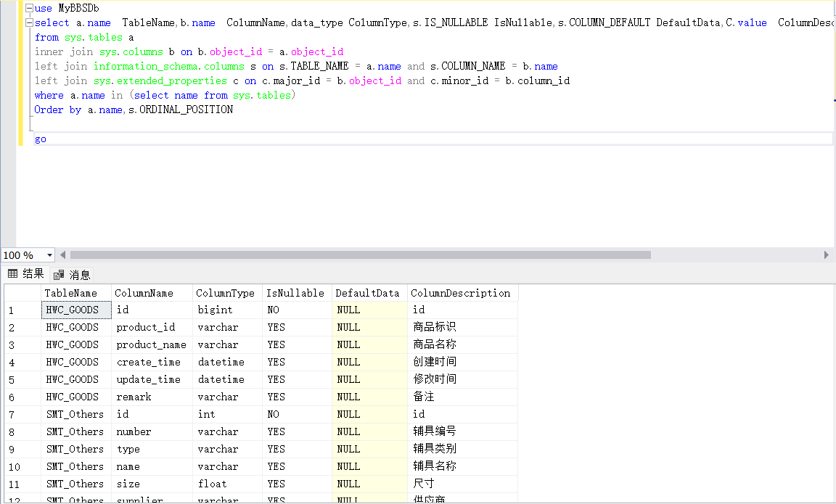Click the 'remark' cell
This screenshot has width=836, height=504.
tap(152, 397)
